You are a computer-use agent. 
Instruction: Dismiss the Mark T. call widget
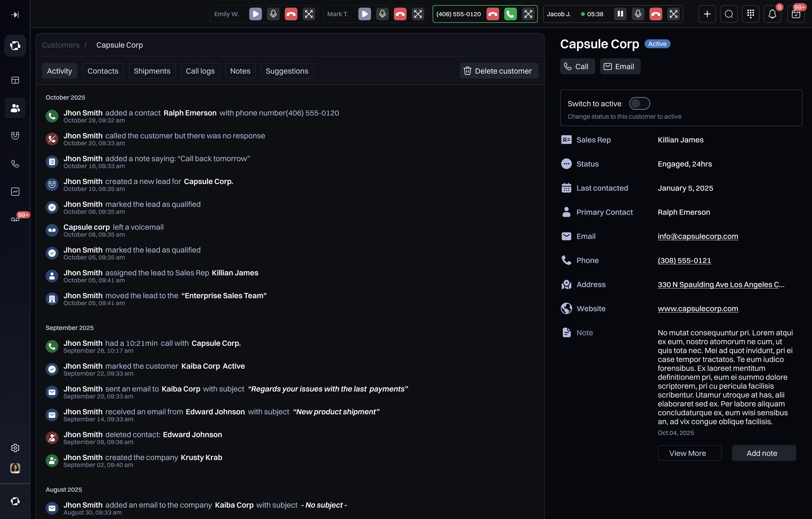(x=418, y=14)
